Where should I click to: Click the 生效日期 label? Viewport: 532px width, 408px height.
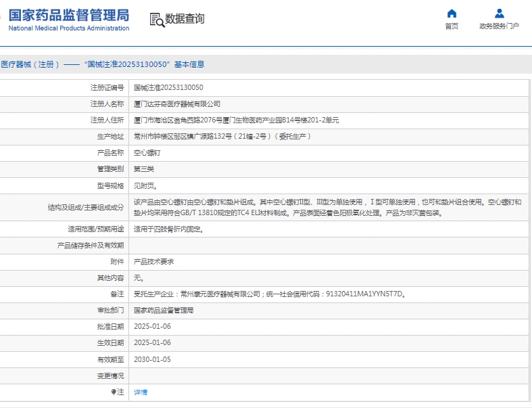tap(111, 343)
